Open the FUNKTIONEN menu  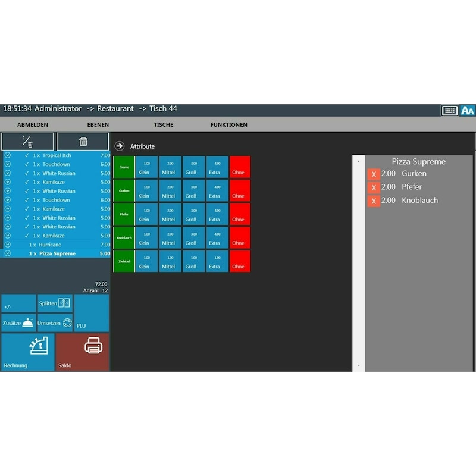click(x=228, y=125)
